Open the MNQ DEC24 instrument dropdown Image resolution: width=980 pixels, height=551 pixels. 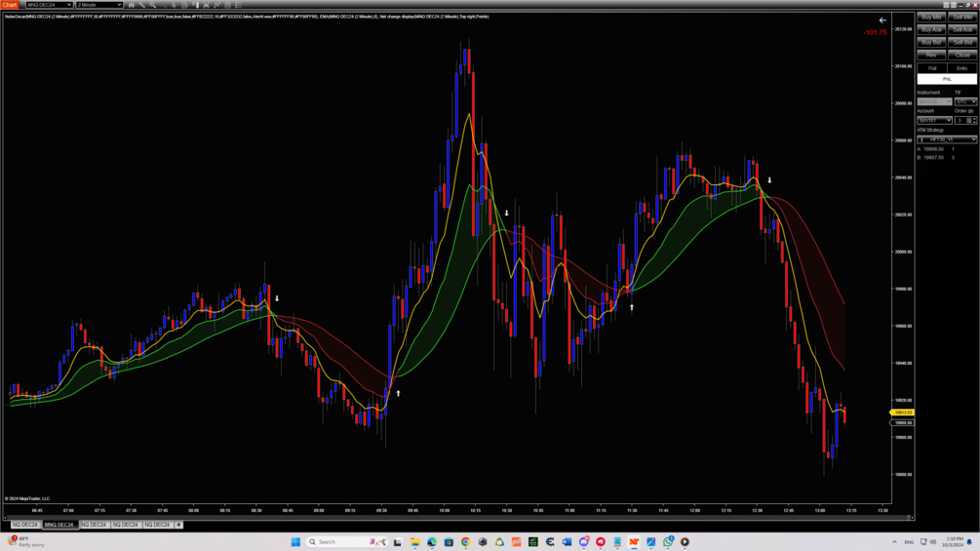[49, 4]
